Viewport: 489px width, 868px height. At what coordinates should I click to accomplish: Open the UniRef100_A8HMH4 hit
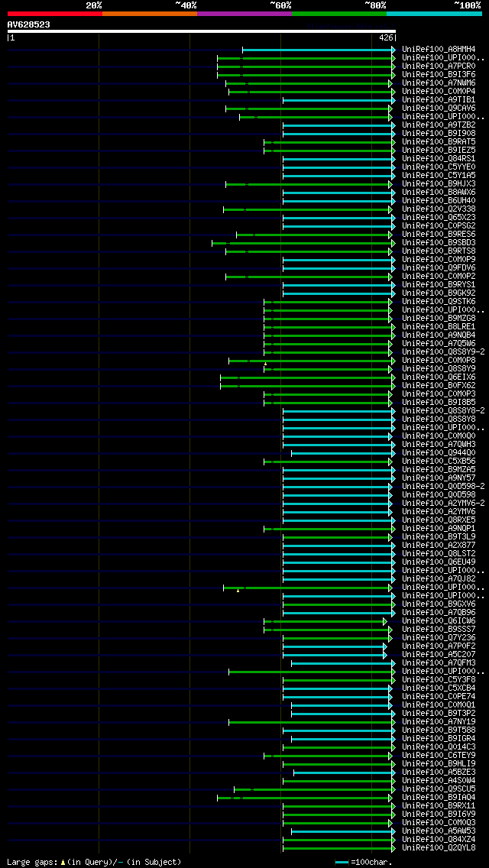(x=439, y=49)
